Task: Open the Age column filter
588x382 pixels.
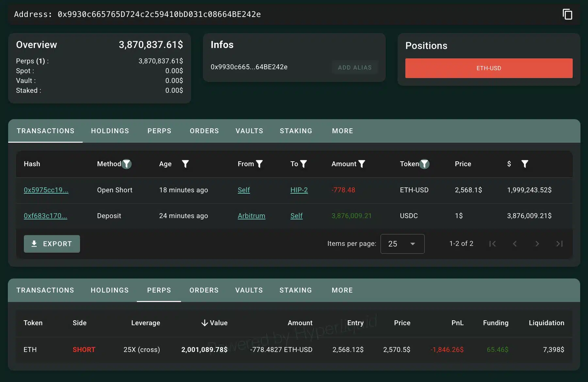Action: (x=185, y=164)
